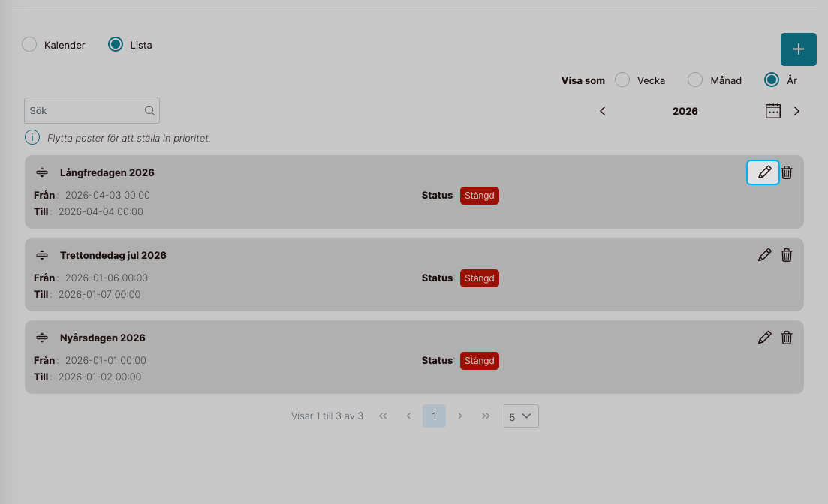
Task: Delete the Långfredagen 2026 entry
Action: [787, 172]
